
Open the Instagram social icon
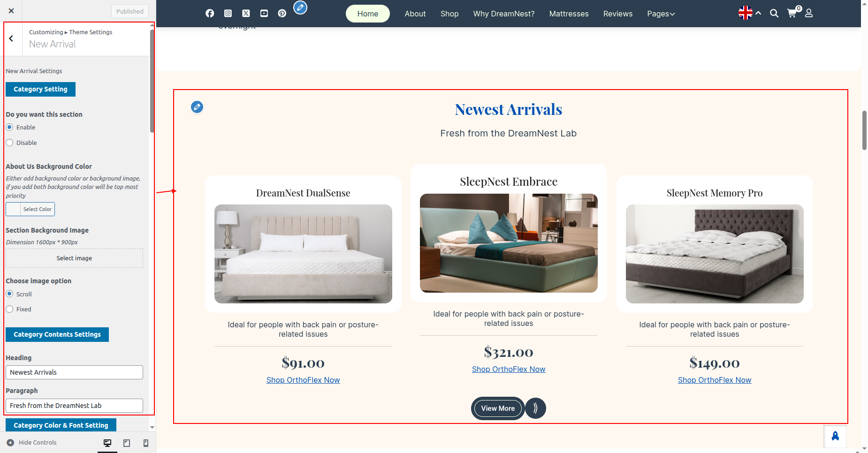pyautogui.click(x=228, y=14)
